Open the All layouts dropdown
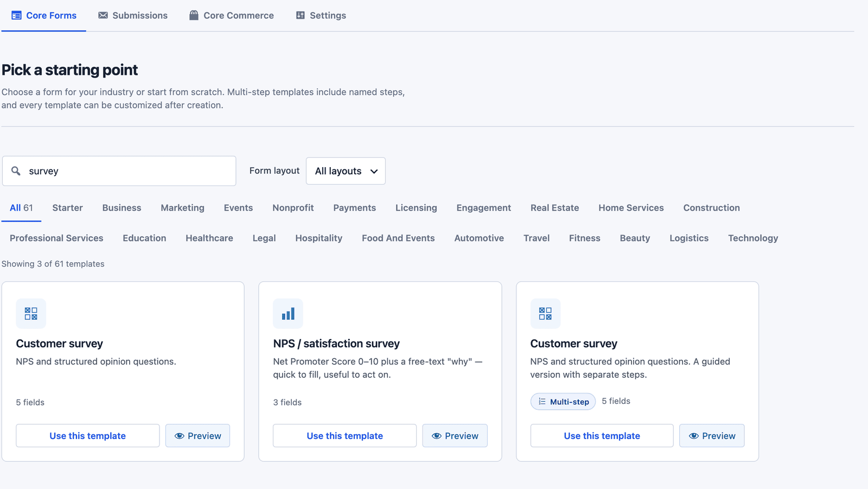Image resolution: width=868 pixels, height=489 pixels. pyautogui.click(x=346, y=171)
